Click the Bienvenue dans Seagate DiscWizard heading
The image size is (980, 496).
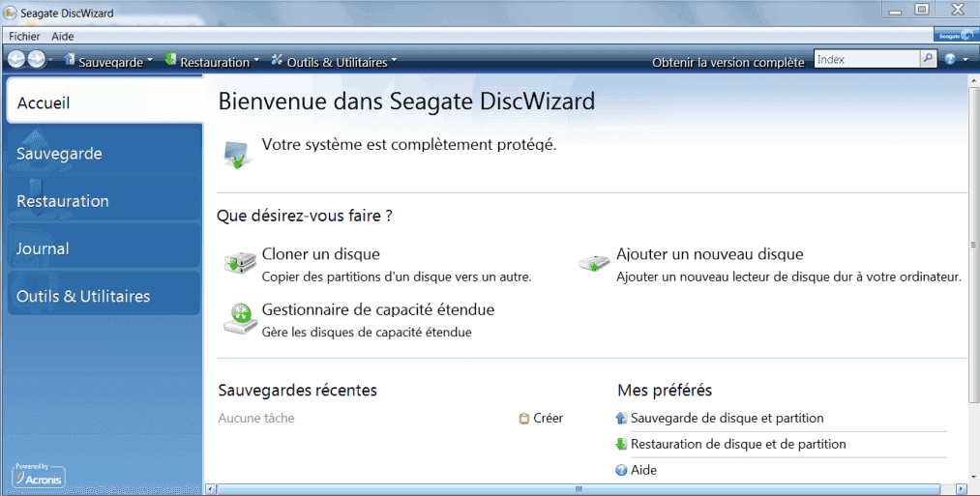(406, 102)
